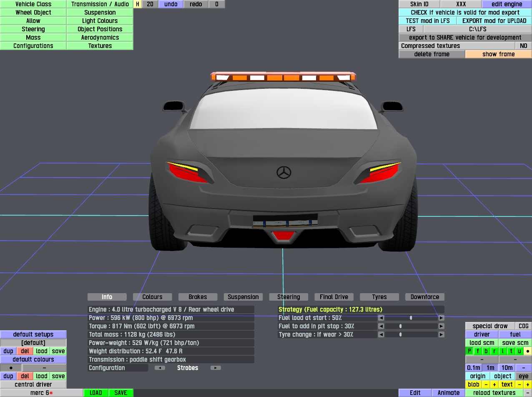
Task: Select the r view button
Action: click(494, 351)
